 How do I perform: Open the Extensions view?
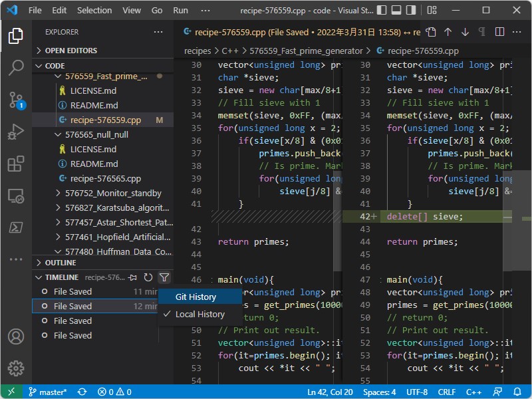[16, 164]
